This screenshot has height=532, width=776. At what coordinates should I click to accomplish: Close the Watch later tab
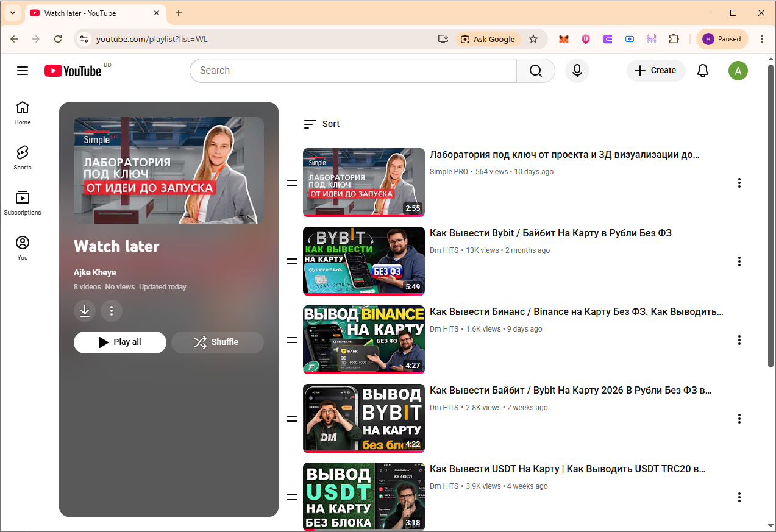(x=157, y=13)
